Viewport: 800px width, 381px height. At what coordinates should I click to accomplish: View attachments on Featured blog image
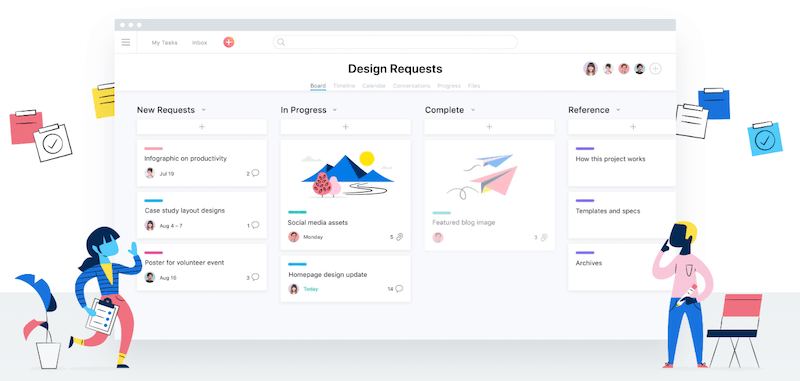pos(544,237)
